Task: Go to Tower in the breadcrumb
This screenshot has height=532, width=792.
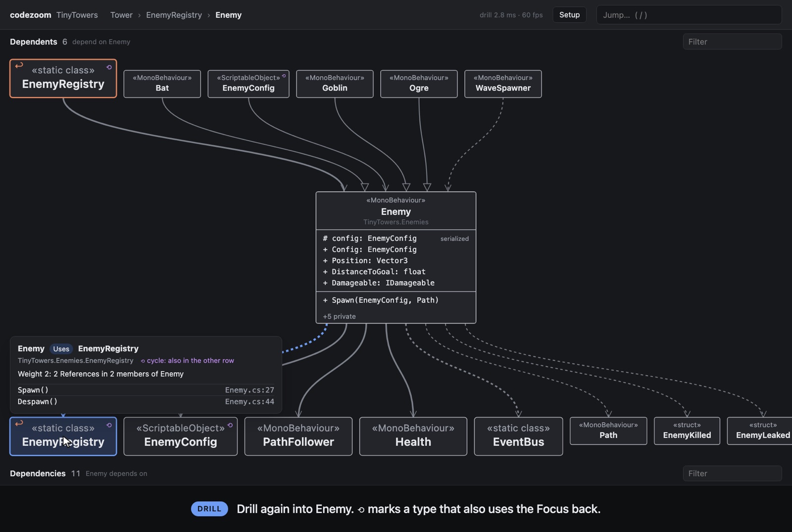Action: pyautogui.click(x=121, y=15)
